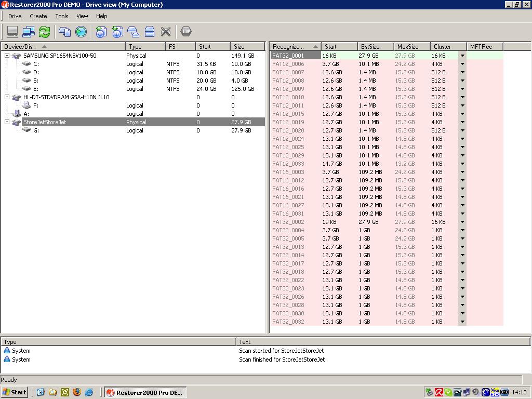This screenshot has width=532, height=399.
Task: Click the red Avira antivirus tray icon
Action: 439,393
